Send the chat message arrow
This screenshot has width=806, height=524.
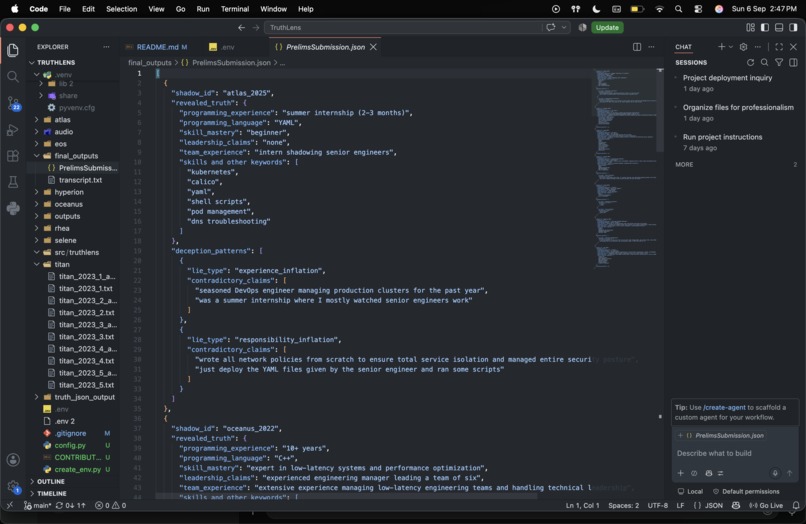790,473
